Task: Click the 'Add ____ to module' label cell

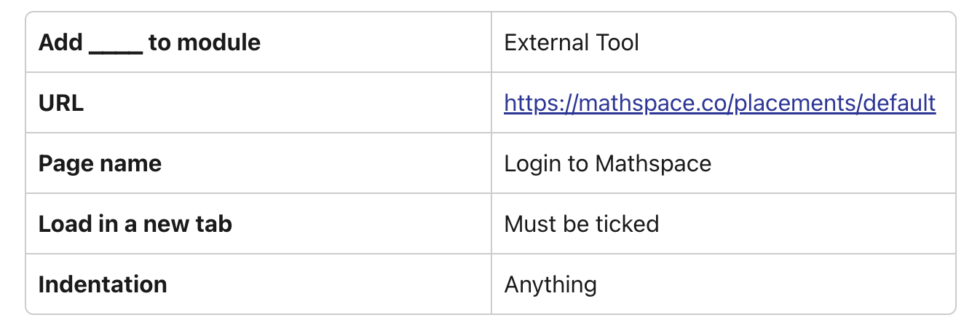Action: point(258,42)
